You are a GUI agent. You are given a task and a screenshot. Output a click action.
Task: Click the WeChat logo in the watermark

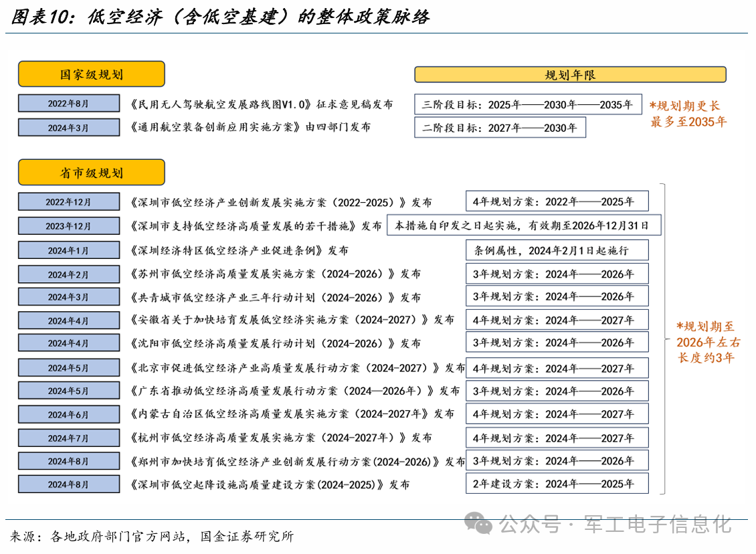[479, 524]
